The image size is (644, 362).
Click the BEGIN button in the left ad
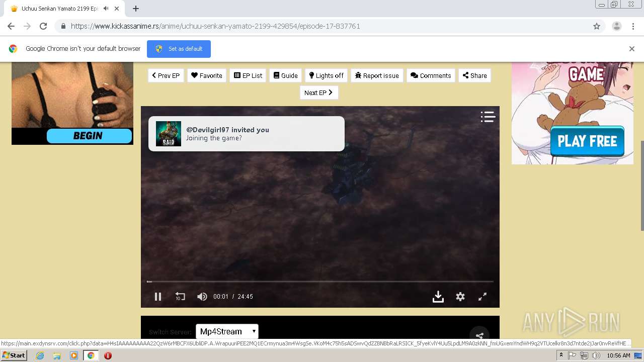tap(89, 136)
